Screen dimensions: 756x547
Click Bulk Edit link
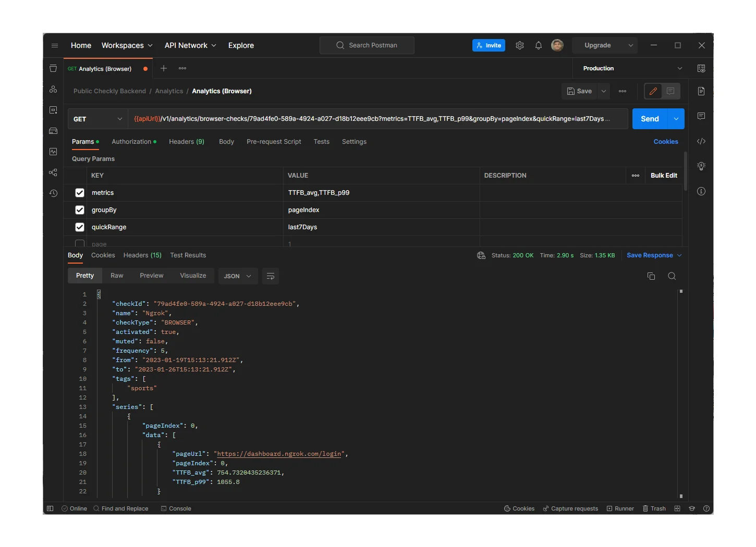pos(664,176)
